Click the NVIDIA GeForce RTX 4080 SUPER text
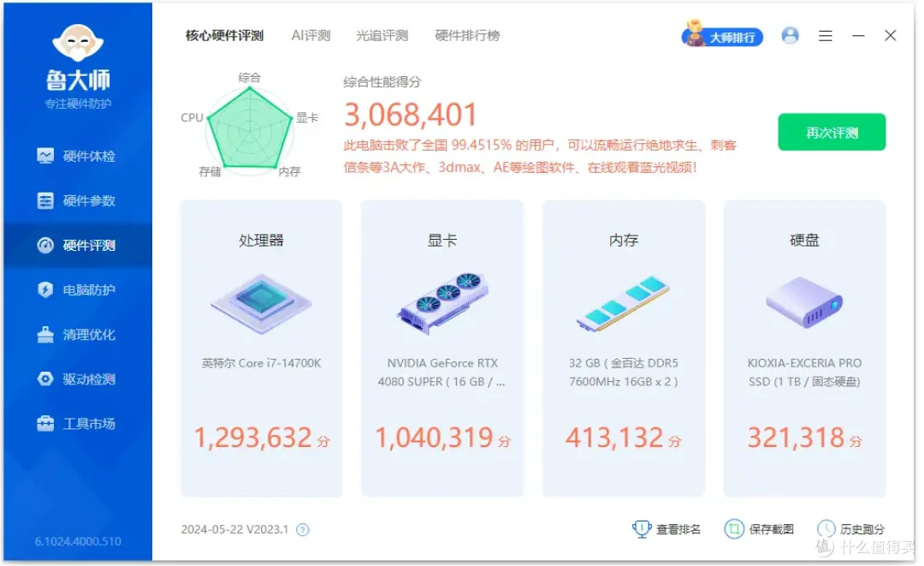Image resolution: width=924 pixels, height=566 pixels. point(442,372)
